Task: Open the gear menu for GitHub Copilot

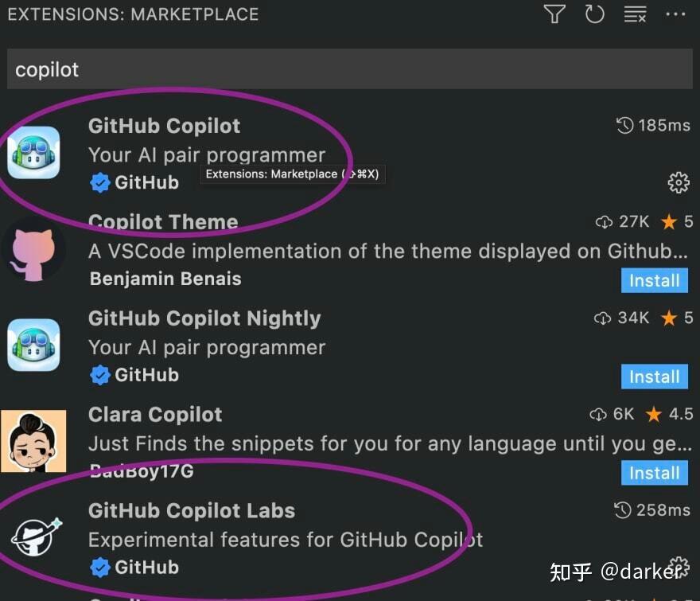Action: point(679,182)
